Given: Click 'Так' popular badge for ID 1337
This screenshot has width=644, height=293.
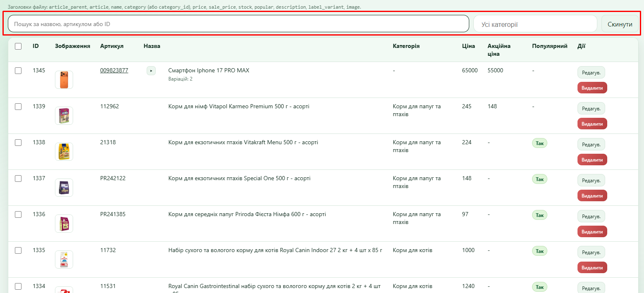Looking at the screenshot, I should click(x=539, y=179).
